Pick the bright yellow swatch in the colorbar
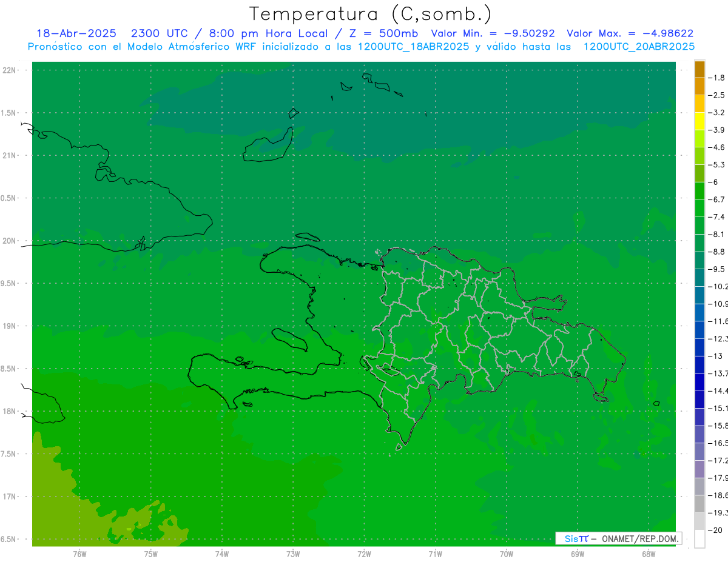This screenshot has width=728, height=562. click(x=699, y=121)
